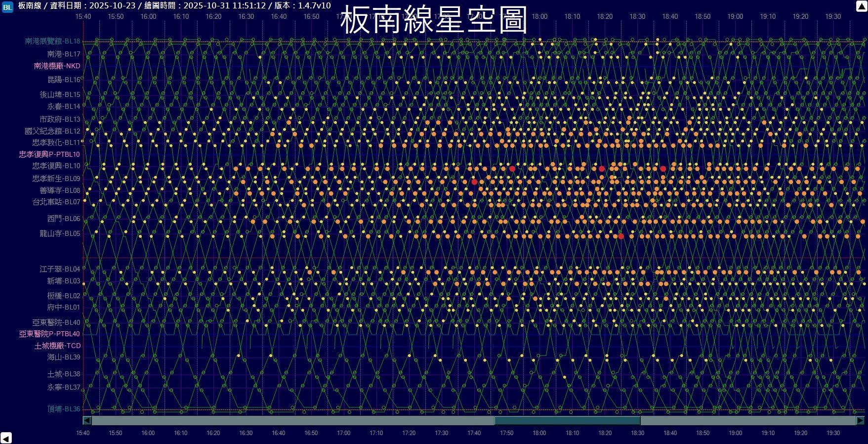Click the 板南線星空圖 chart title
Screen dimensions: 868x444
point(434,20)
